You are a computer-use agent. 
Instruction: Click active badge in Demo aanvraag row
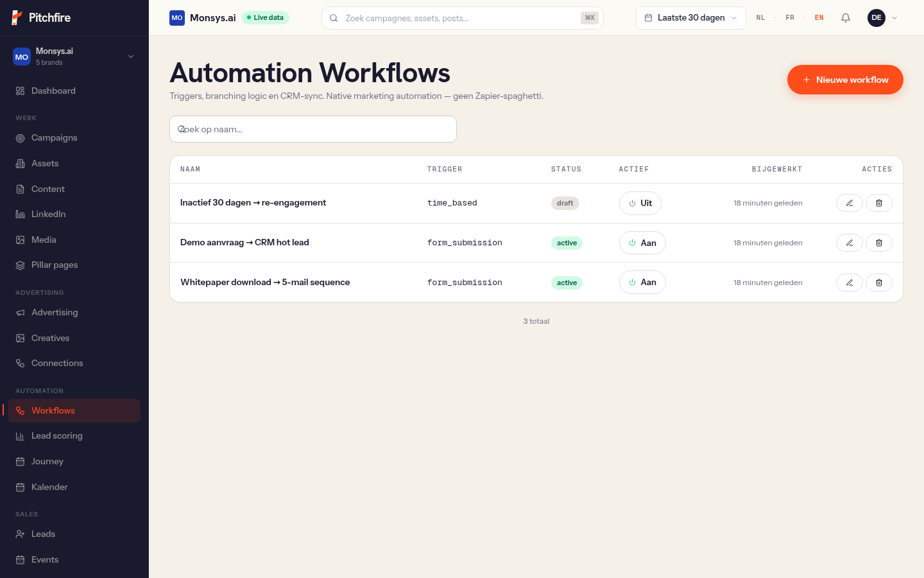point(567,243)
